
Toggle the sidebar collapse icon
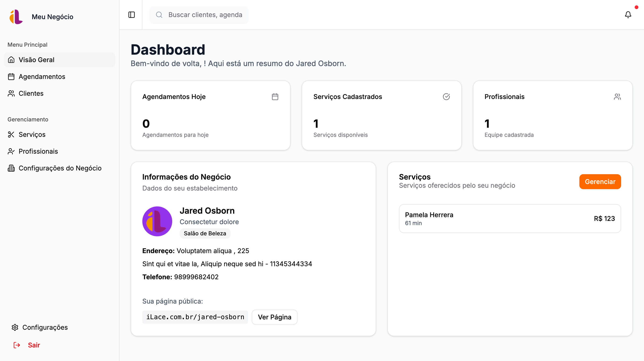(132, 15)
